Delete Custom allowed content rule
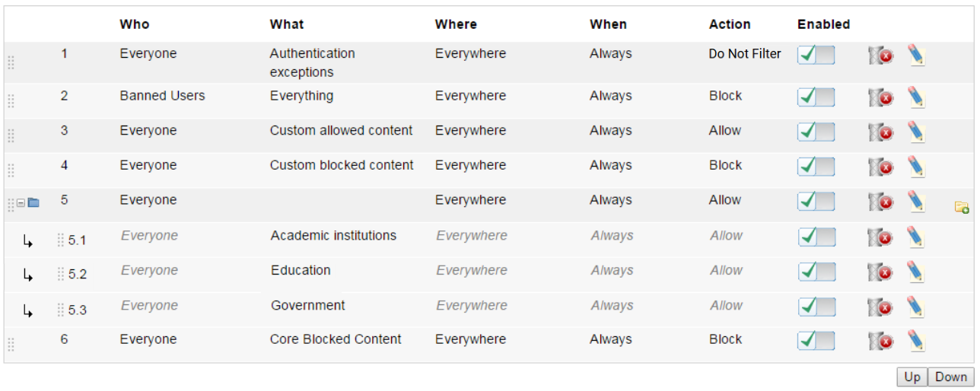 pos(881,132)
